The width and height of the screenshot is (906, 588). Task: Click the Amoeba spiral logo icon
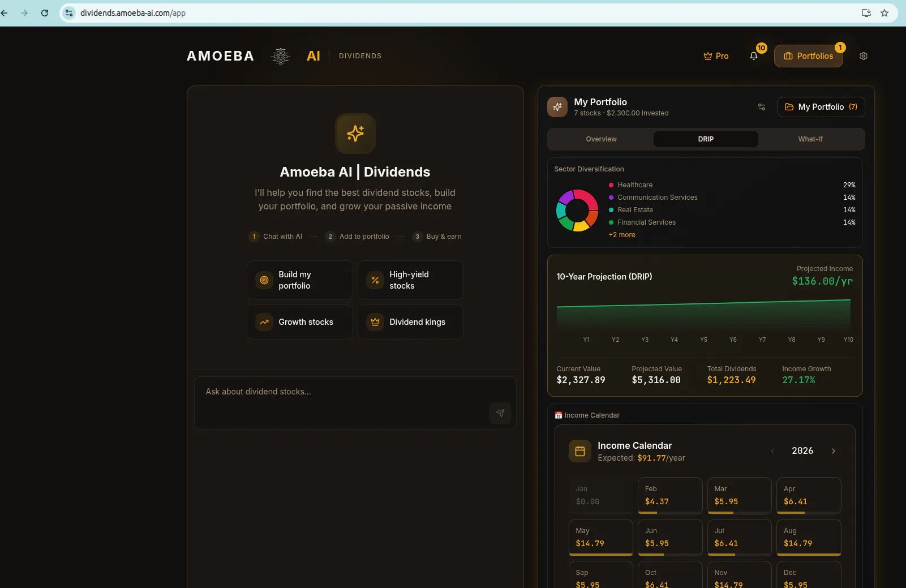pyautogui.click(x=281, y=56)
